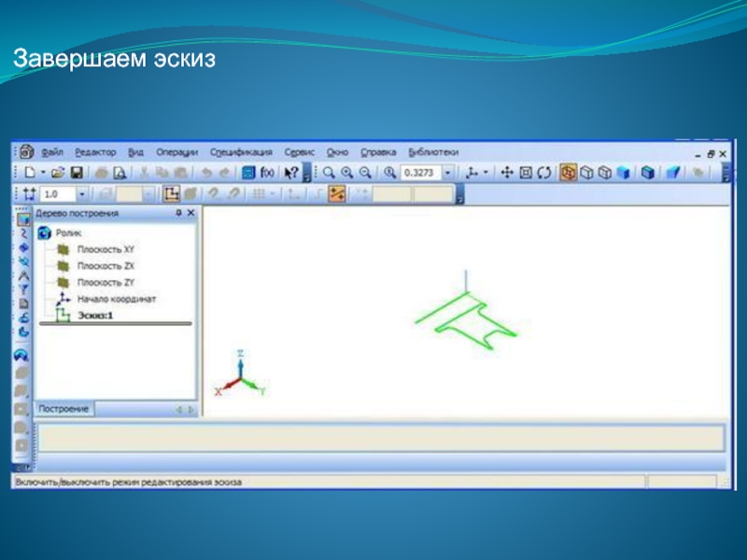Select Плоскость XY in the tree
Screen dimensions: 747x560
106,249
